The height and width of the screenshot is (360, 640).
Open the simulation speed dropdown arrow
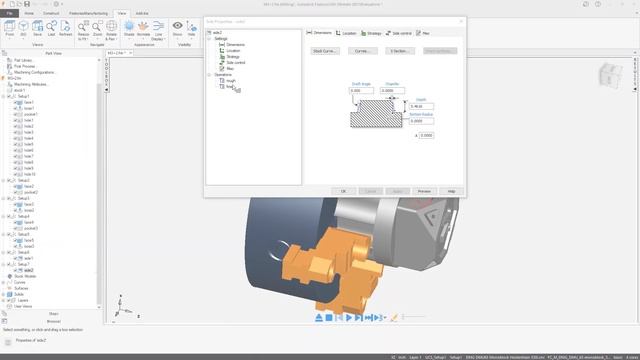coord(385,318)
